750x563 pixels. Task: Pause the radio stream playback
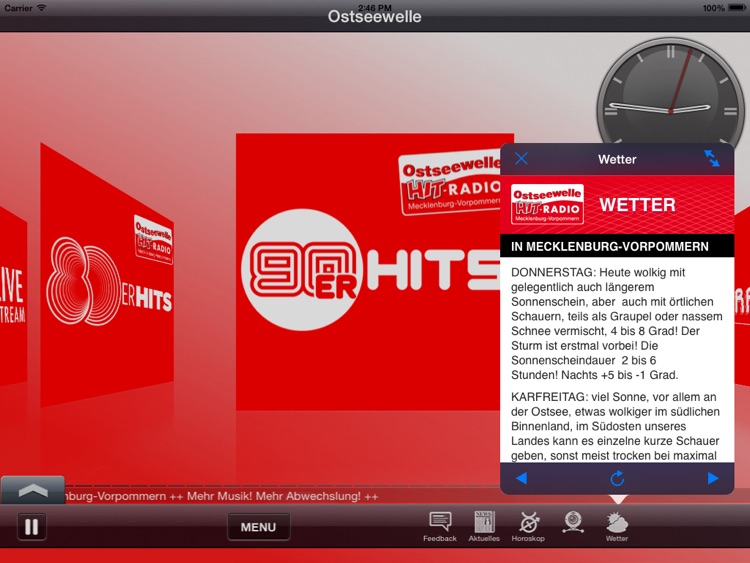tap(32, 527)
